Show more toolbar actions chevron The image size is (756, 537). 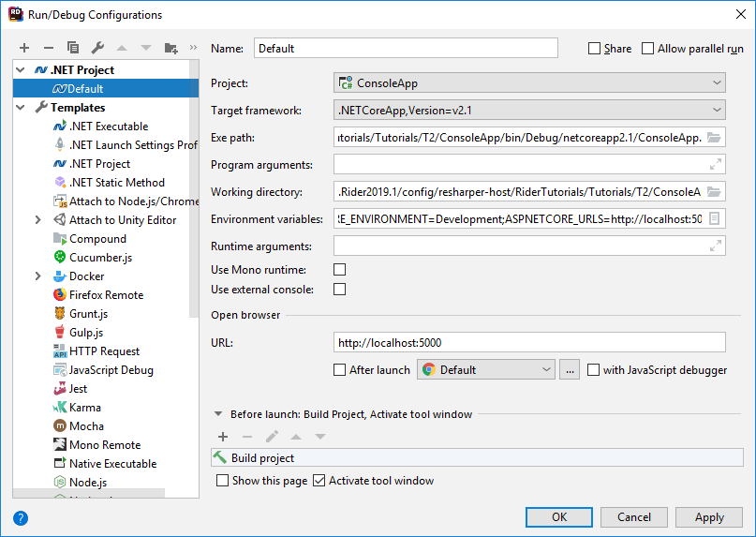(193, 47)
